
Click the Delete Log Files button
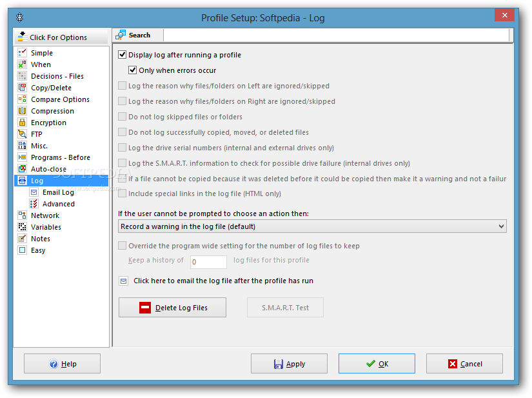click(x=172, y=308)
